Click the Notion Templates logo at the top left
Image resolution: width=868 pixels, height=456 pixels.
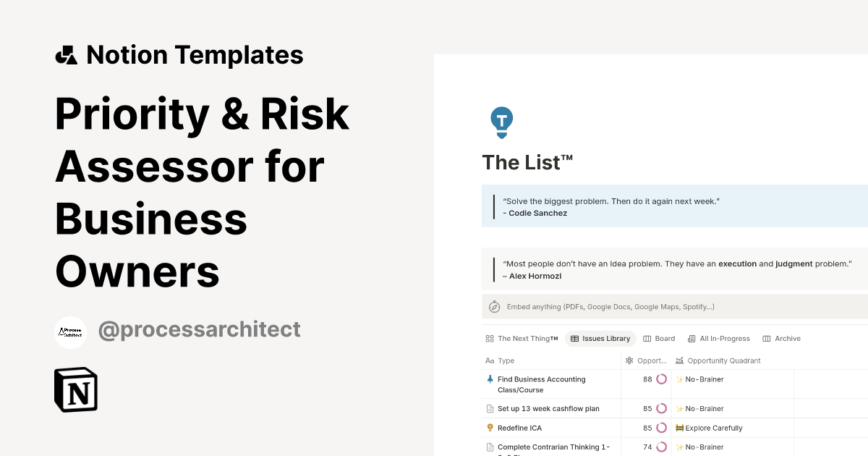click(x=67, y=54)
